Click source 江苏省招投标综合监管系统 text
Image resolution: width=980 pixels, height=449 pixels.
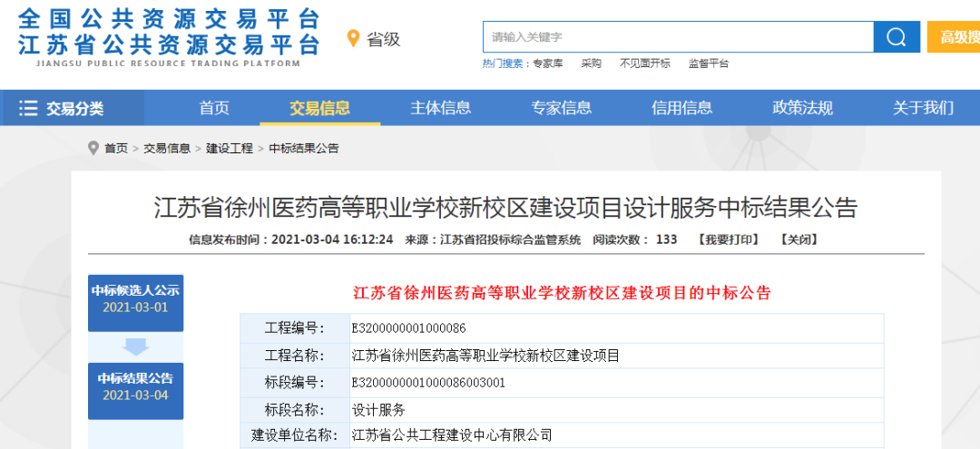point(511,239)
